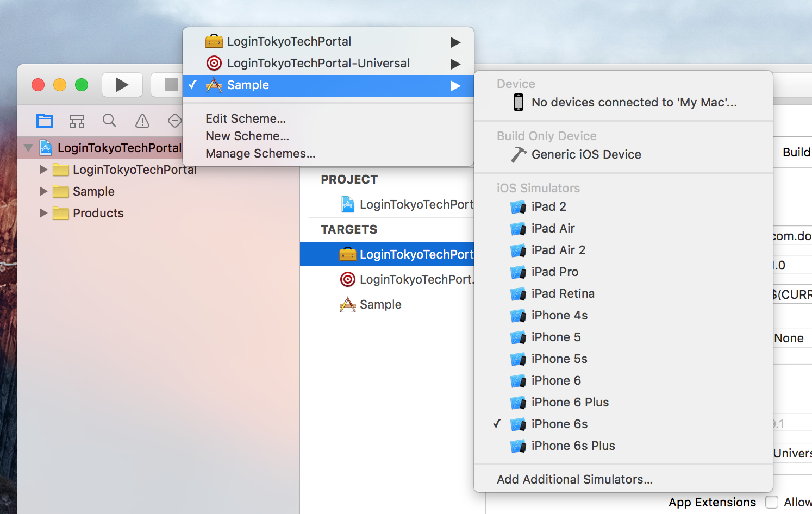Open the Devices dropdown showing Univers
The image size is (812, 514).
coord(792,453)
